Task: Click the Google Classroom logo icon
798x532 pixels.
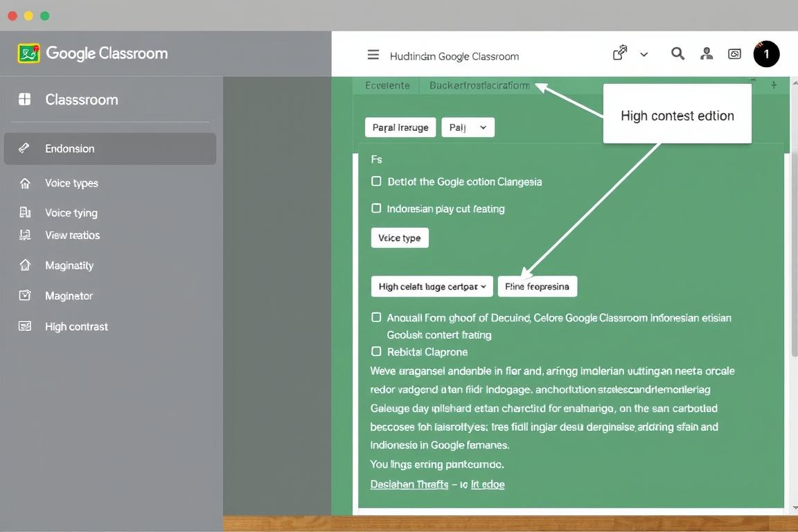Action: (x=28, y=53)
